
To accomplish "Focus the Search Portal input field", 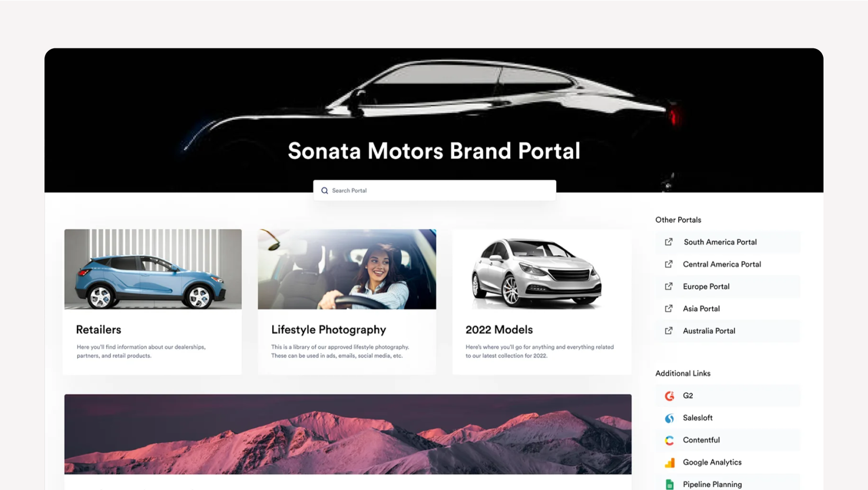I will (x=435, y=190).
